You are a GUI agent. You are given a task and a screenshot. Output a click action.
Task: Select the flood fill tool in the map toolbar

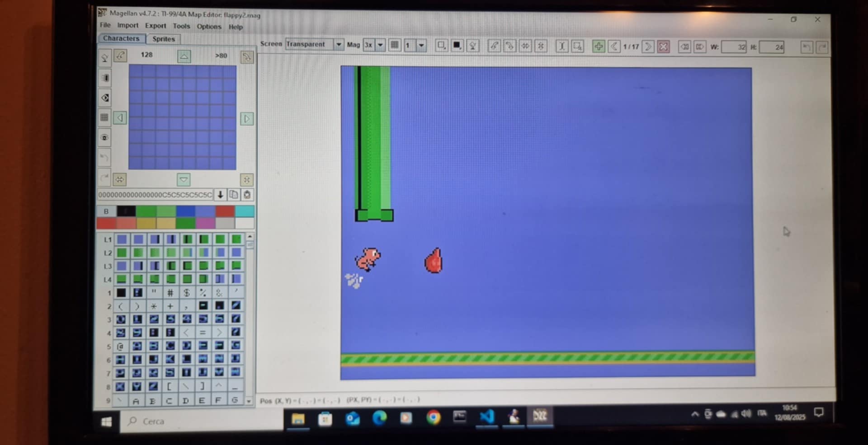coord(472,46)
